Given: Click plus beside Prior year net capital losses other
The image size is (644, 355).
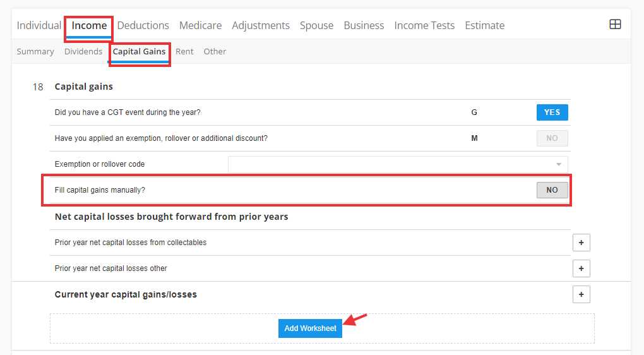Looking at the screenshot, I should point(581,268).
